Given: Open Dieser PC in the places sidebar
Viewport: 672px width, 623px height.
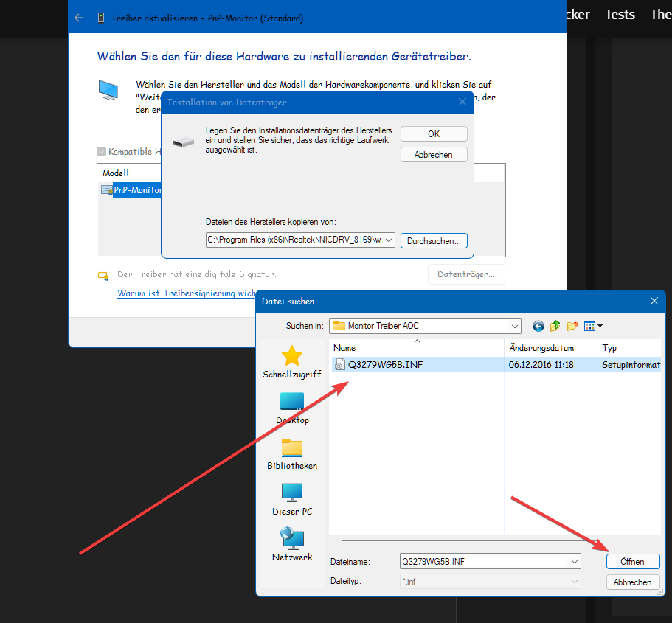Looking at the screenshot, I should (292, 500).
